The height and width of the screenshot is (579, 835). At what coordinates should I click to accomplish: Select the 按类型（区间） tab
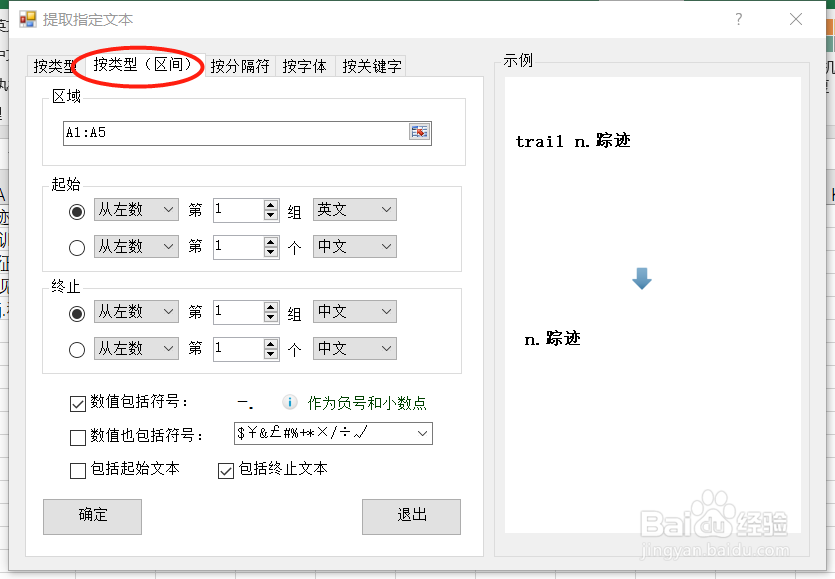pos(142,64)
